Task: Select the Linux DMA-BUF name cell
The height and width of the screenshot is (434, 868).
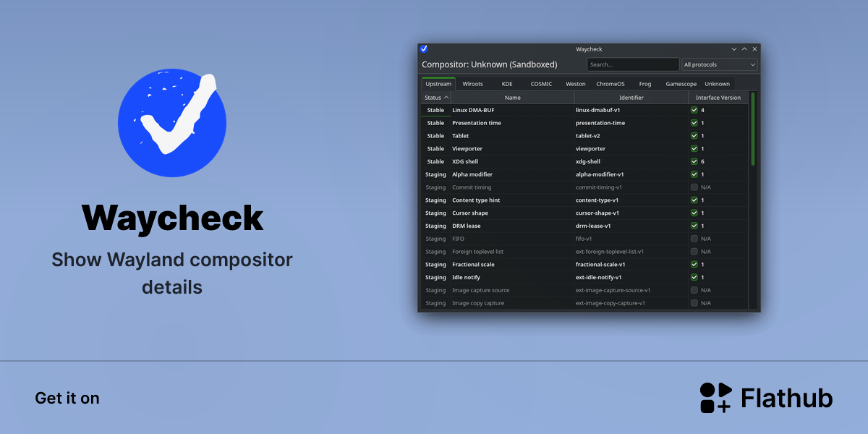Action: pyautogui.click(x=513, y=110)
